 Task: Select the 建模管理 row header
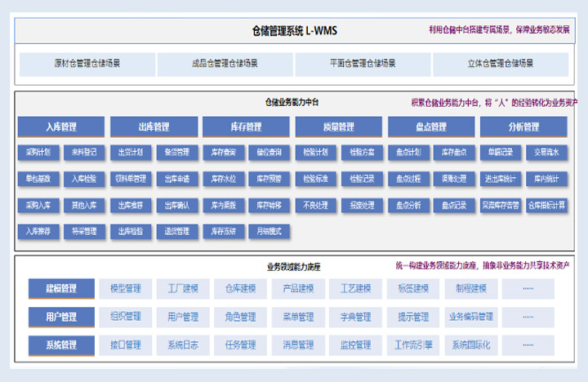(x=61, y=289)
